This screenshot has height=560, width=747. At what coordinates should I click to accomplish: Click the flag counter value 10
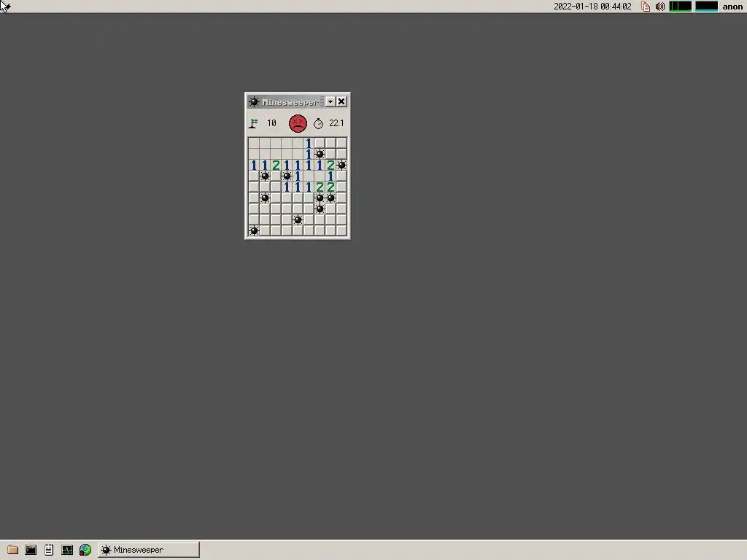click(271, 123)
